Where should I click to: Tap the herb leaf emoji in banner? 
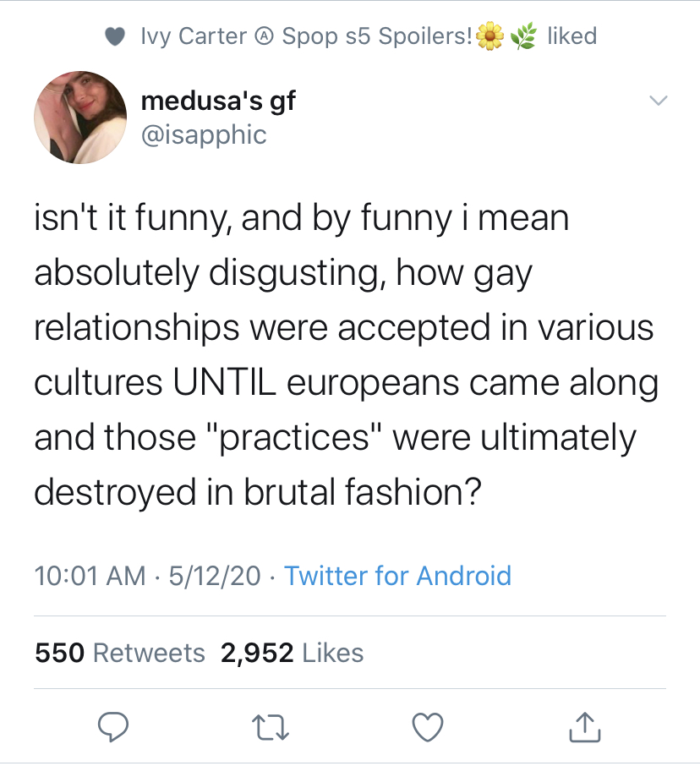click(x=523, y=36)
